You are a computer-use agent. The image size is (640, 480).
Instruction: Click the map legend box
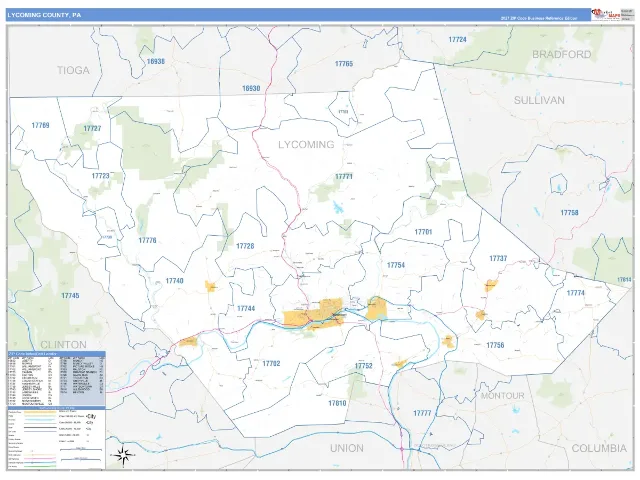pos(56,438)
